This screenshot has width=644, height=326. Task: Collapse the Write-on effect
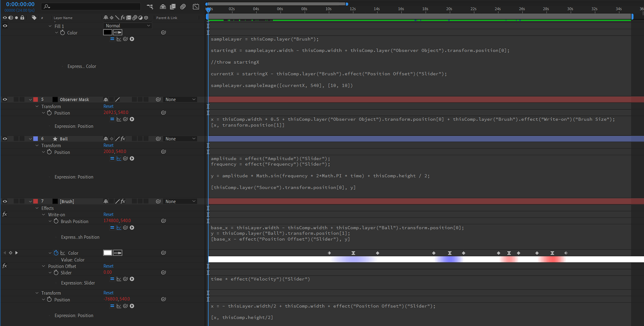(x=44, y=215)
